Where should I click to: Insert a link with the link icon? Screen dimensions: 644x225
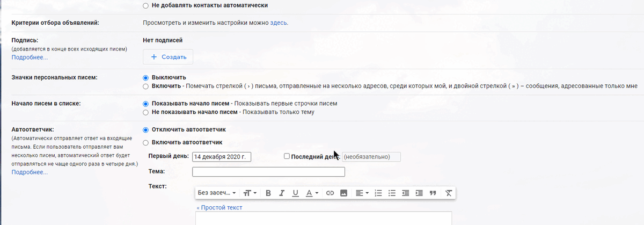(x=330, y=193)
